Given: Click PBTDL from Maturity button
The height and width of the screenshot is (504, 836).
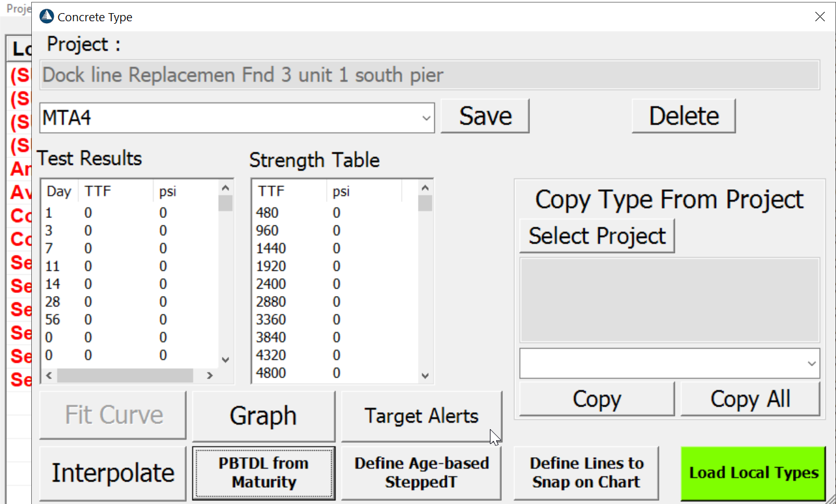Looking at the screenshot, I should click(x=263, y=473).
